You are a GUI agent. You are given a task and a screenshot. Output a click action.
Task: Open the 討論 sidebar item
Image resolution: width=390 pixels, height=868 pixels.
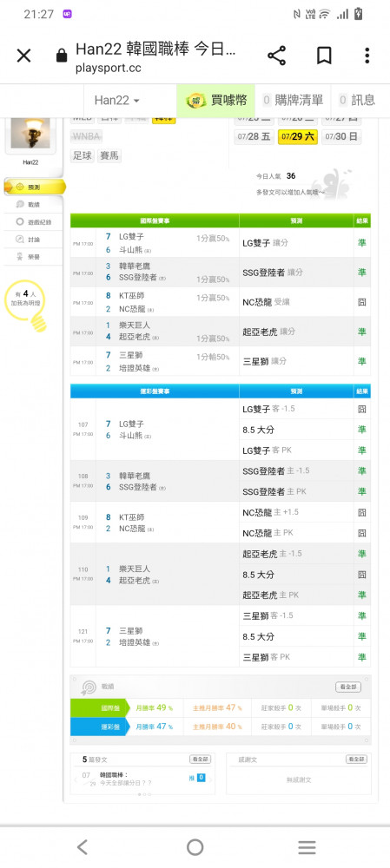[33, 240]
